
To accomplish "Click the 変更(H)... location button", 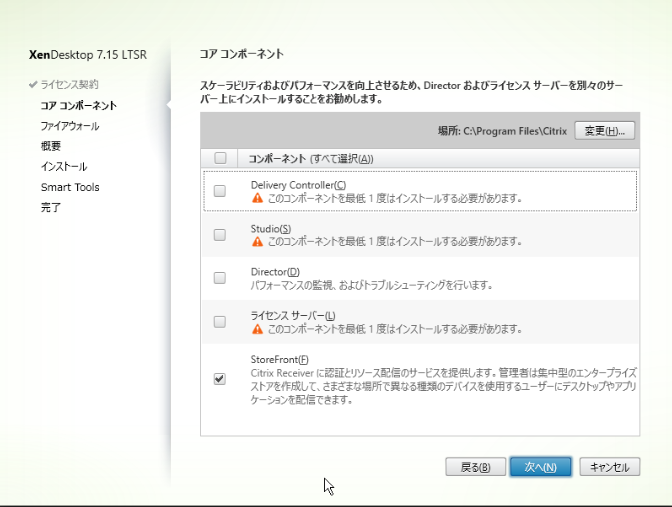I will coord(604,131).
